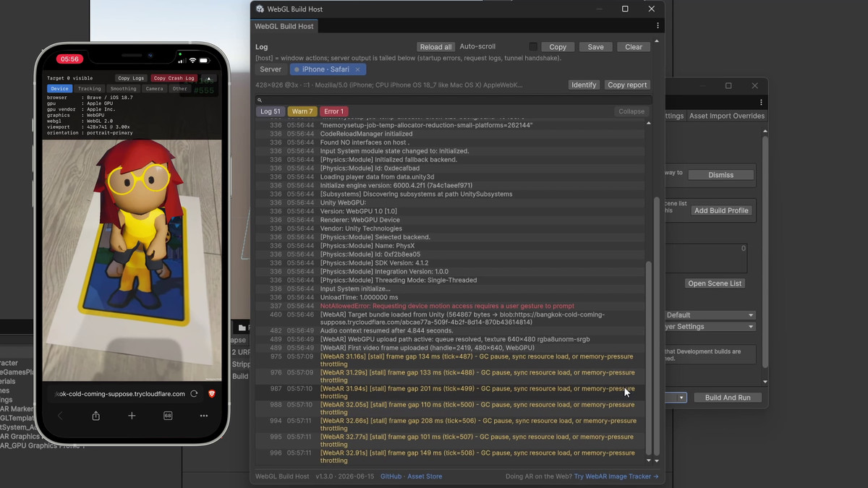Viewport: 868px width, 488px height.
Task: Select the iPhone · Safari client tab
Action: click(x=328, y=69)
